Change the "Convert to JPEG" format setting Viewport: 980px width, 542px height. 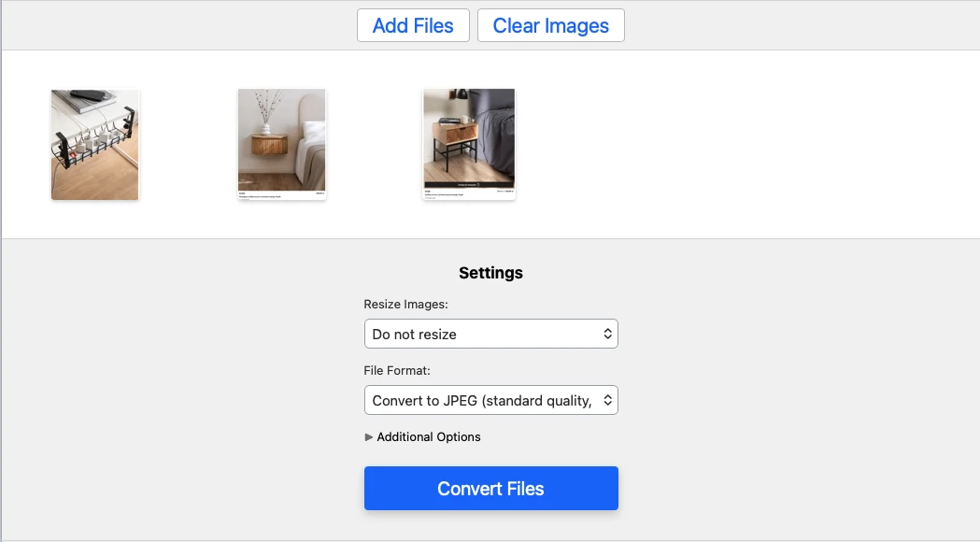tap(490, 399)
